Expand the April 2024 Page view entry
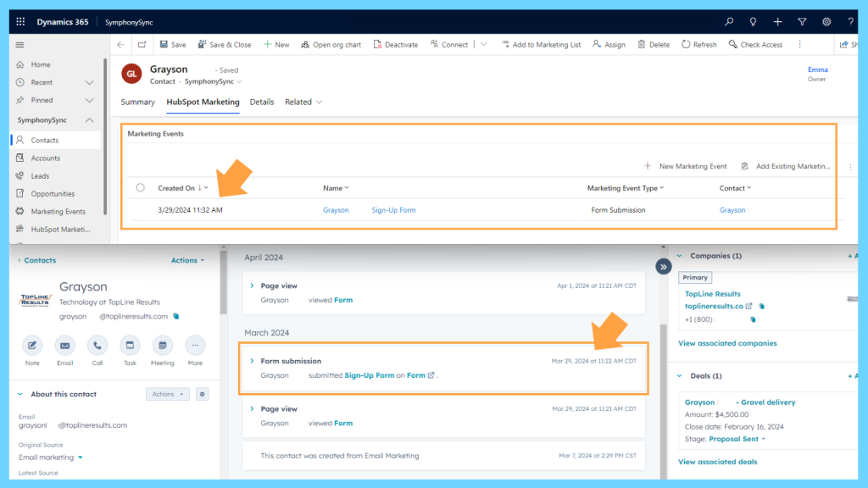Screen dimensions: 868x488 click(x=252, y=286)
